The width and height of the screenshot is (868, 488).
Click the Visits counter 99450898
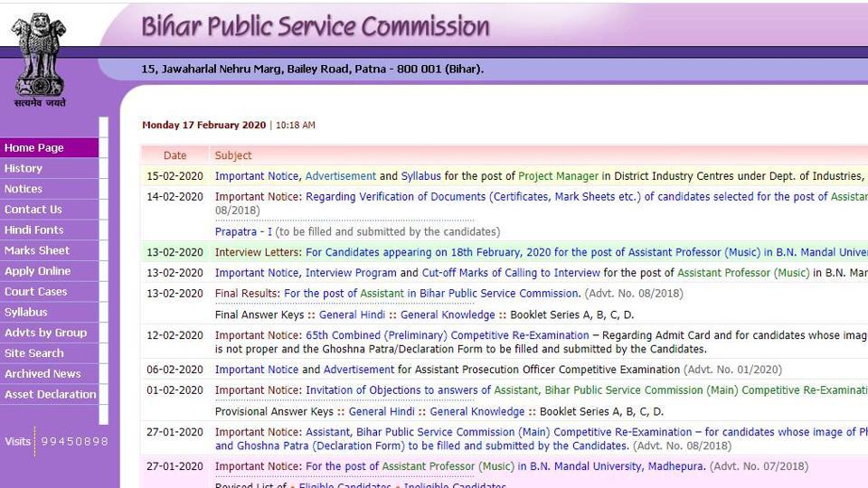(75, 442)
